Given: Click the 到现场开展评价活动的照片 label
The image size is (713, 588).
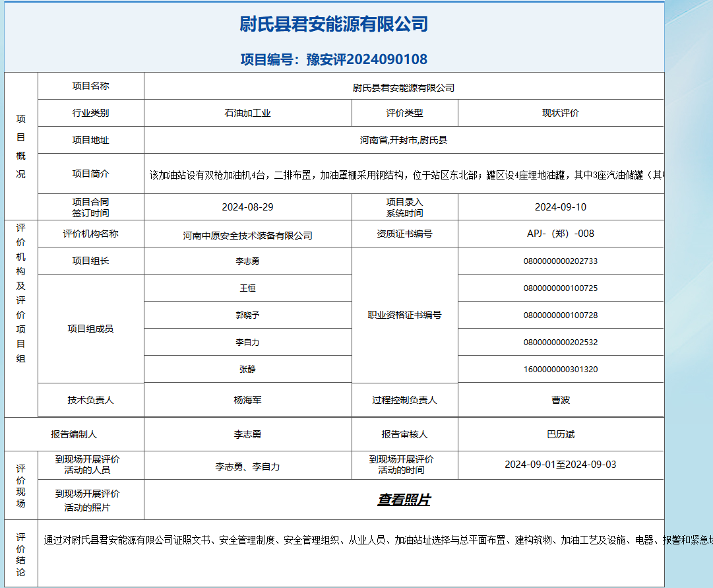Looking at the screenshot, I should (x=87, y=501).
